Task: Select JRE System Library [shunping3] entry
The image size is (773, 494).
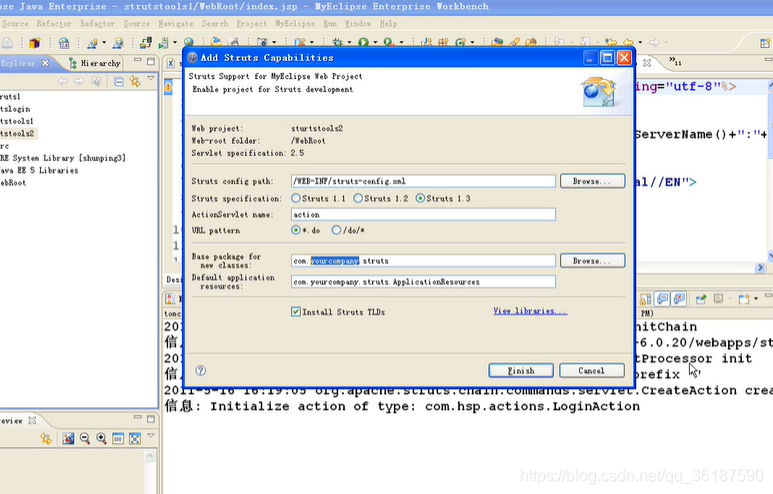Action: coord(63,158)
